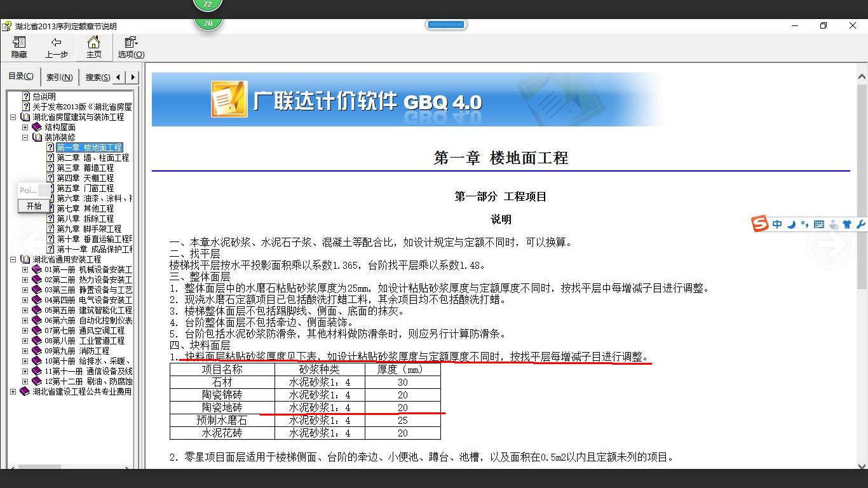Open the 主页 (Home) toolbar button
Image resolution: width=868 pixels, height=488 pixels.
pyautogui.click(x=93, y=47)
